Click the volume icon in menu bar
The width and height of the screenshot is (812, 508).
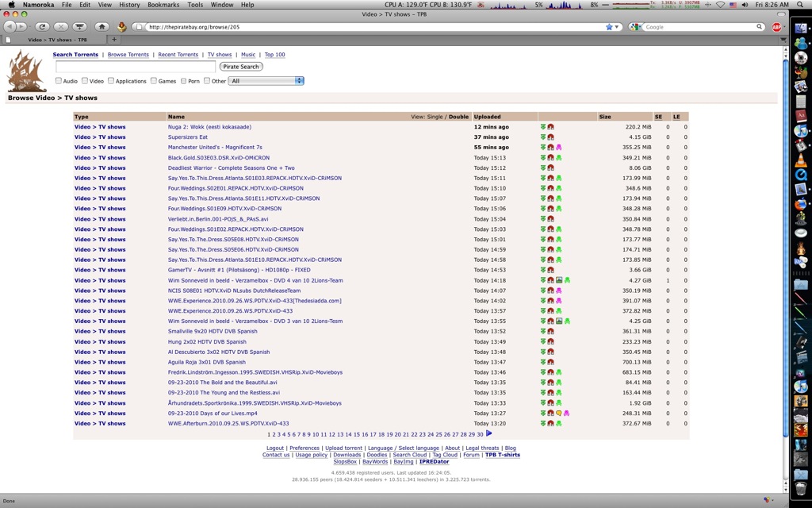click(745, 4)
